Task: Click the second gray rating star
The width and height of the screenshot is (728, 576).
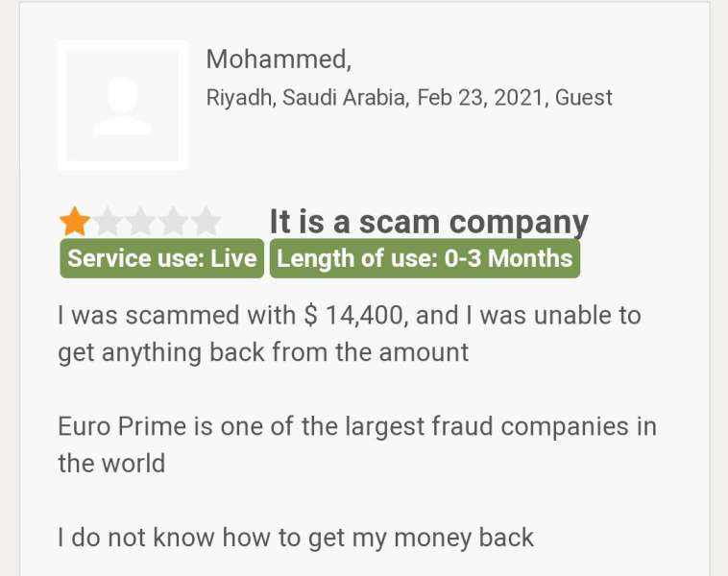Action: [108, 223]
